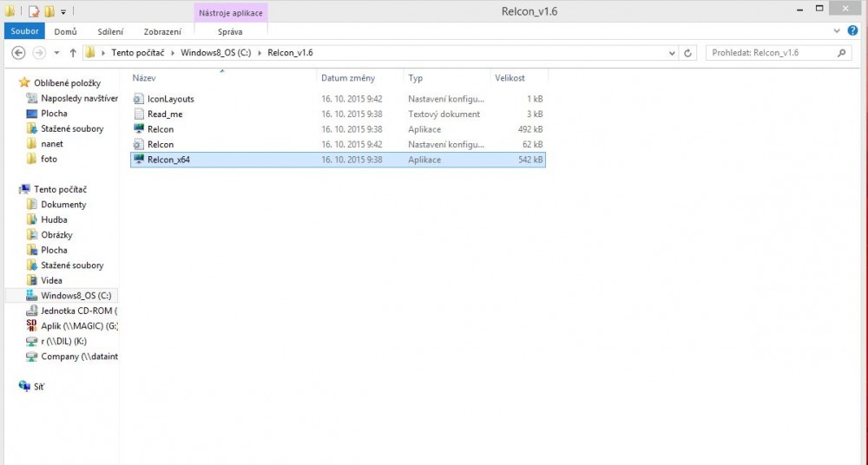
Task: Open Stažené soubory under Oblíbené položky
Action: 72,128
